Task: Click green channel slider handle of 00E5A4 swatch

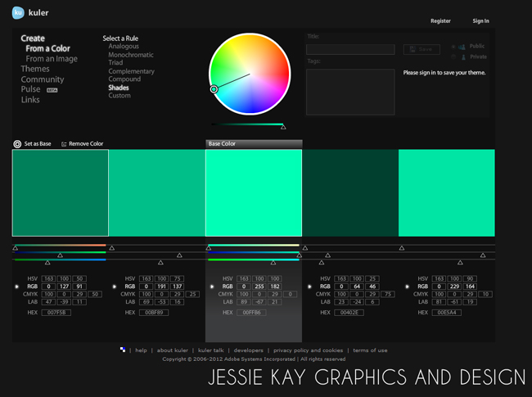Action: [x=483, y=255]
